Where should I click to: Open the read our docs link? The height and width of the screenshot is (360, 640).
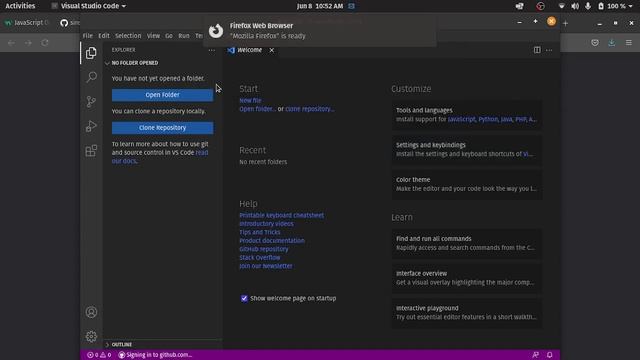[x=160, y=157]
